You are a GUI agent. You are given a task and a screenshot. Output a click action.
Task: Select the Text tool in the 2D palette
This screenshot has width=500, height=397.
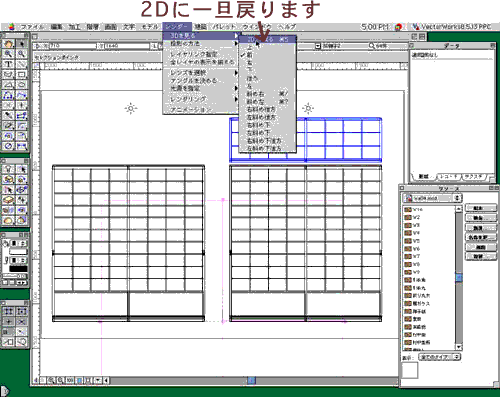coord(8,64)
